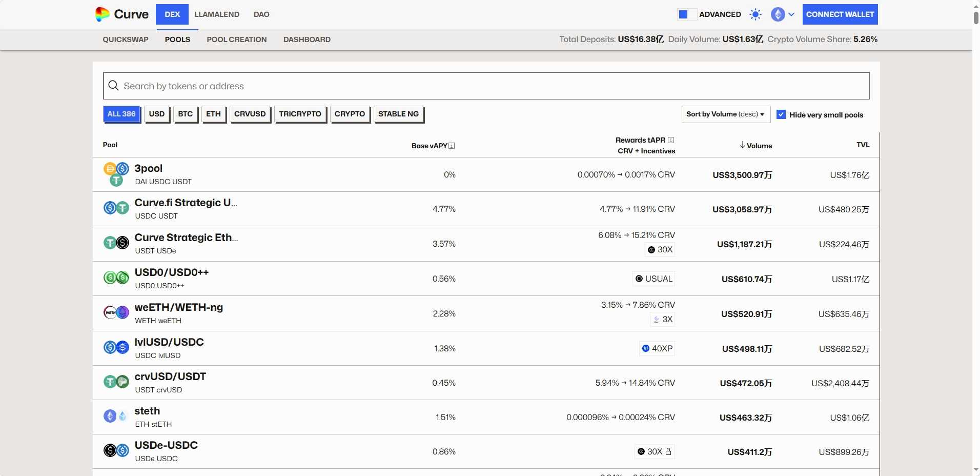Toggle the ADVANCED mode switch
Image resolution: width=980 pixels, height=476 pixels.
point(687,14)
